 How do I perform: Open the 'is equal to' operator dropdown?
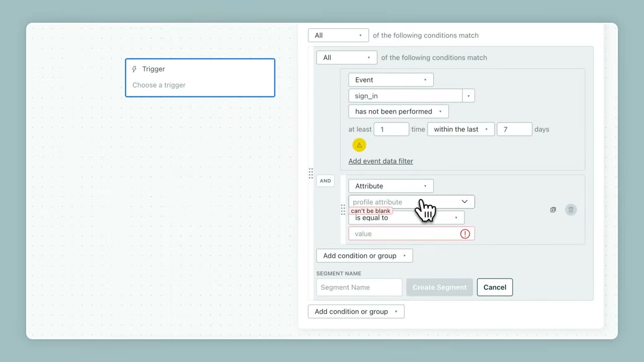coord(407,218)
